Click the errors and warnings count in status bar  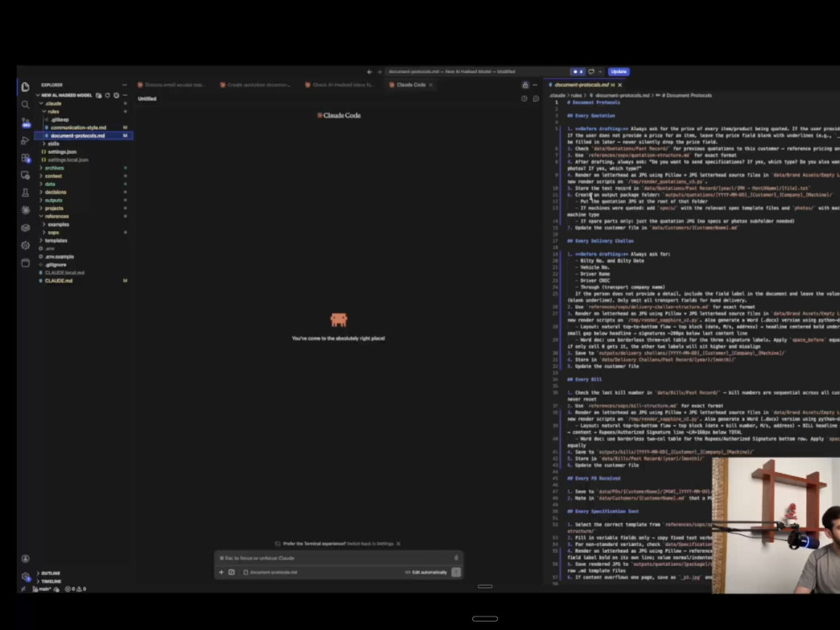[x=76, y=589]
